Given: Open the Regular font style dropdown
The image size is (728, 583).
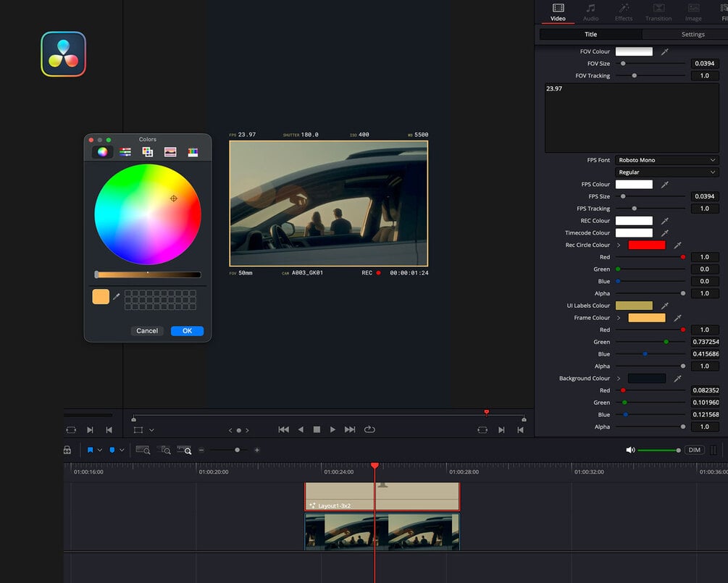Looking at the screenshot, I should pos(666,172).
